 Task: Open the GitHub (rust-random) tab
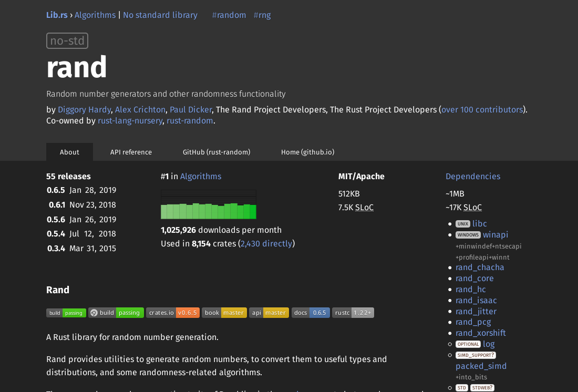tap(216, 152)
